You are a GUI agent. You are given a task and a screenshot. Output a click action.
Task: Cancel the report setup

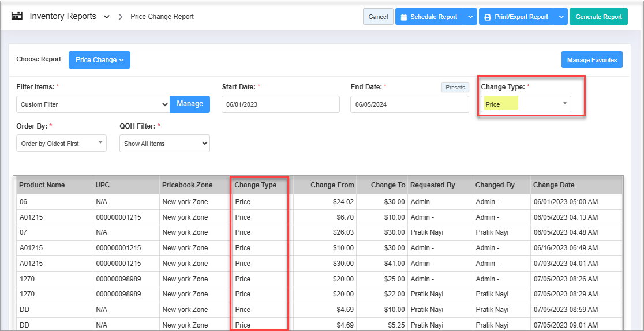pos(378,17)
